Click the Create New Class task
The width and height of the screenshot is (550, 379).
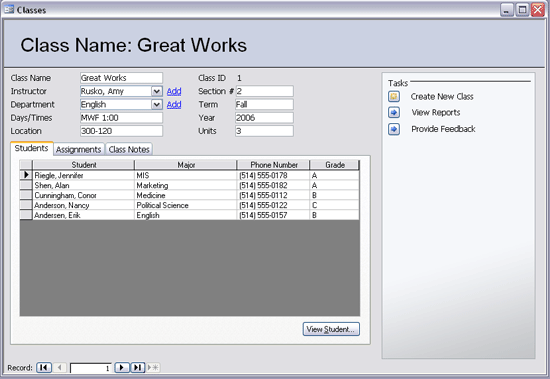pyautogui.click(x=442, y=97)
